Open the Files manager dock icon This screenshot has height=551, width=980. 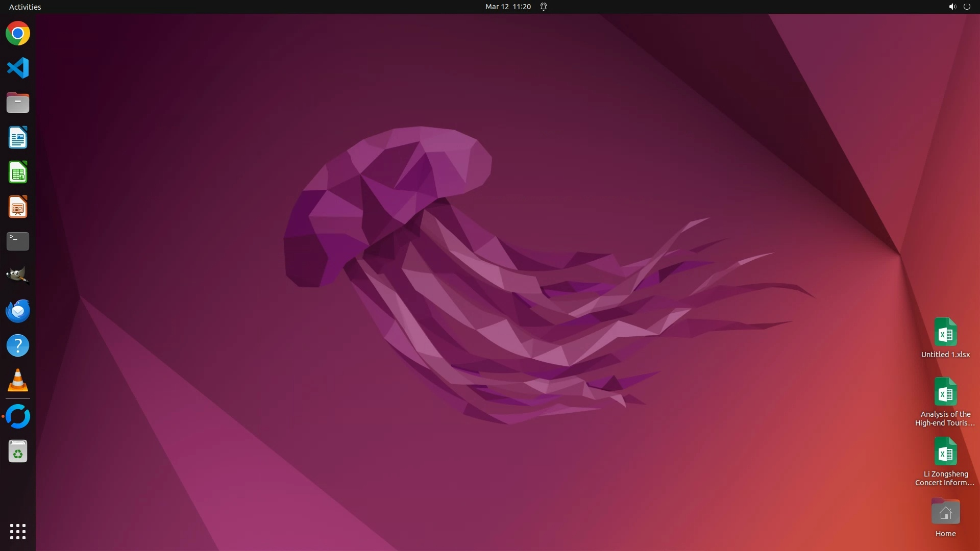point(18,103)
